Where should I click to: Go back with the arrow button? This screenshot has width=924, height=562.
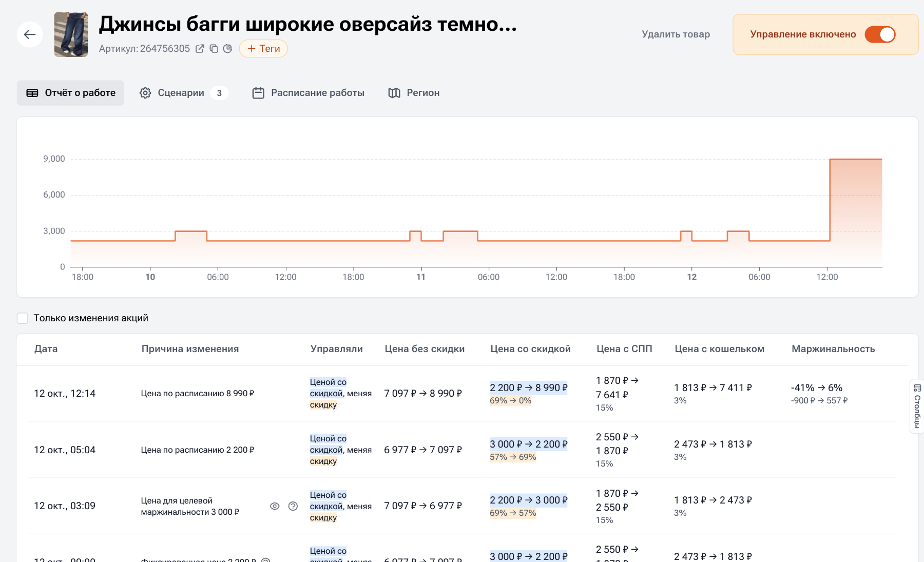pyautogui.click(x=30, y=34)
